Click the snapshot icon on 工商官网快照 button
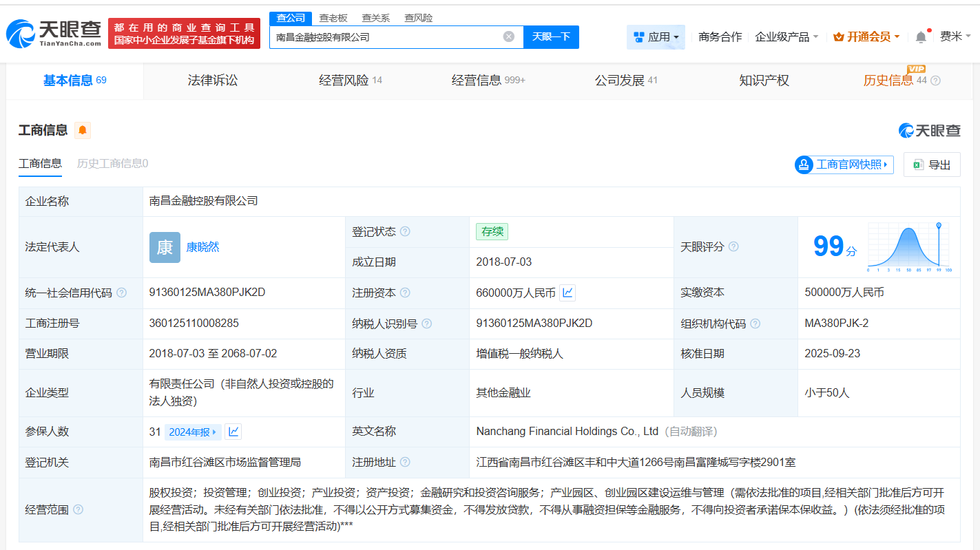980x550 pixels. pos(802,165)
